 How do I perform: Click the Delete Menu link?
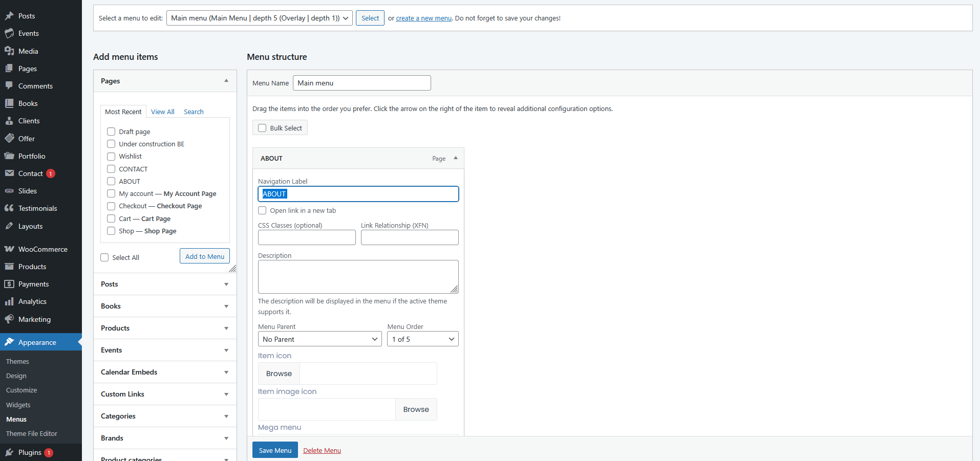pyautogui.click(x=322, y=450)
